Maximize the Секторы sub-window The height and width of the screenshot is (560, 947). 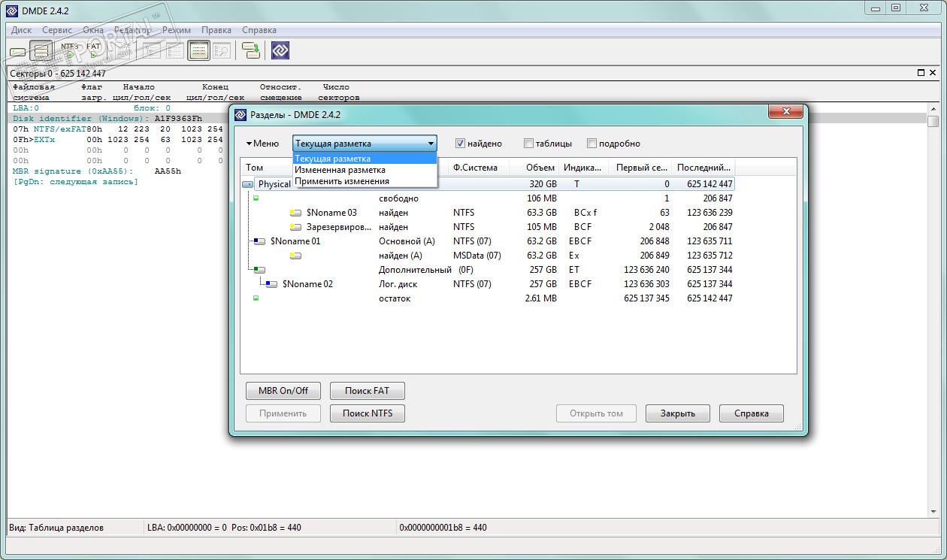[921, 73]
